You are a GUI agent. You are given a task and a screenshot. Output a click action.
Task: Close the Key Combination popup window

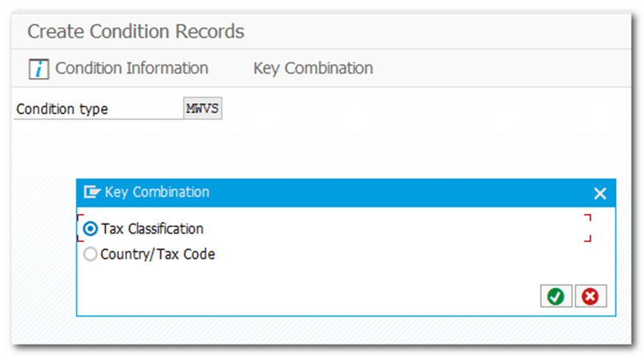coord(600,193)
